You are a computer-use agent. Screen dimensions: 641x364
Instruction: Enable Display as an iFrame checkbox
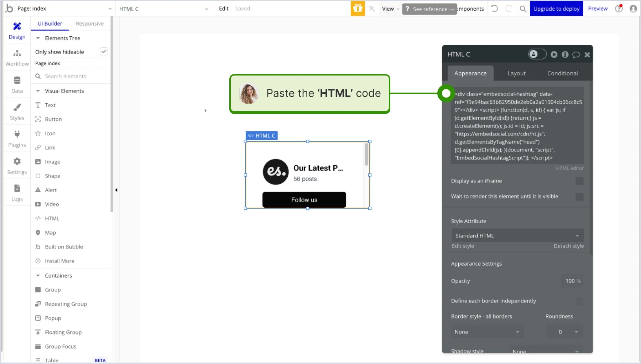[x=579, y=181]
